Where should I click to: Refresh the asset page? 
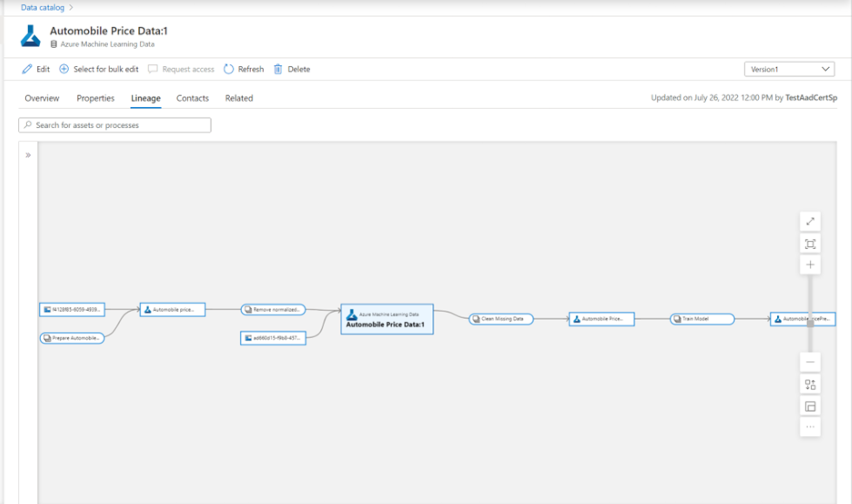(x=244, y=69)
